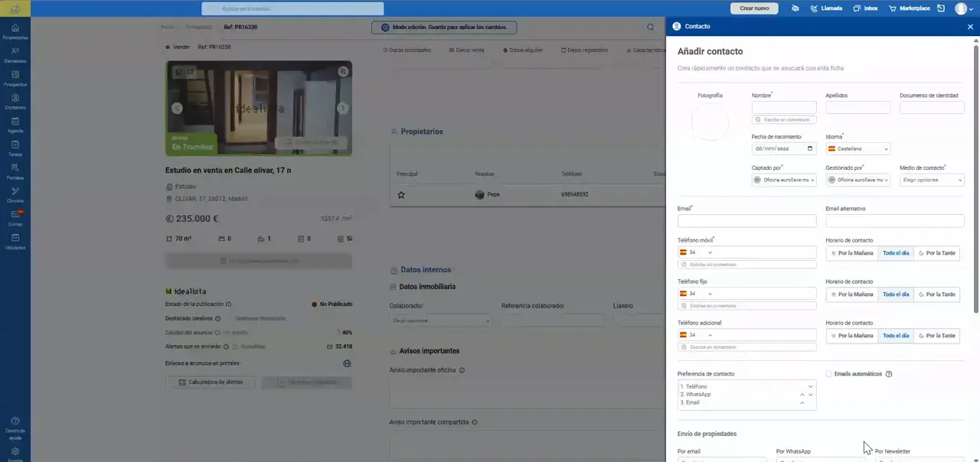This screenshot has width=980, height=462.
Task: Open the Marketplace cart
Action: pos(910,8)
